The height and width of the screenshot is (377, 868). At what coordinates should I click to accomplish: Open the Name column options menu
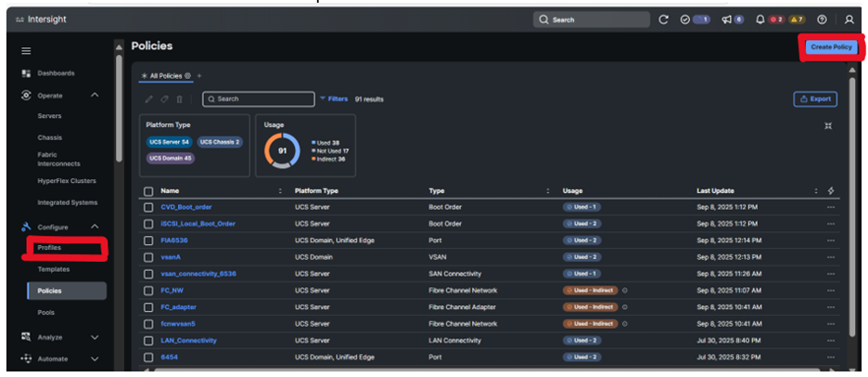click(x=280, y=190)
